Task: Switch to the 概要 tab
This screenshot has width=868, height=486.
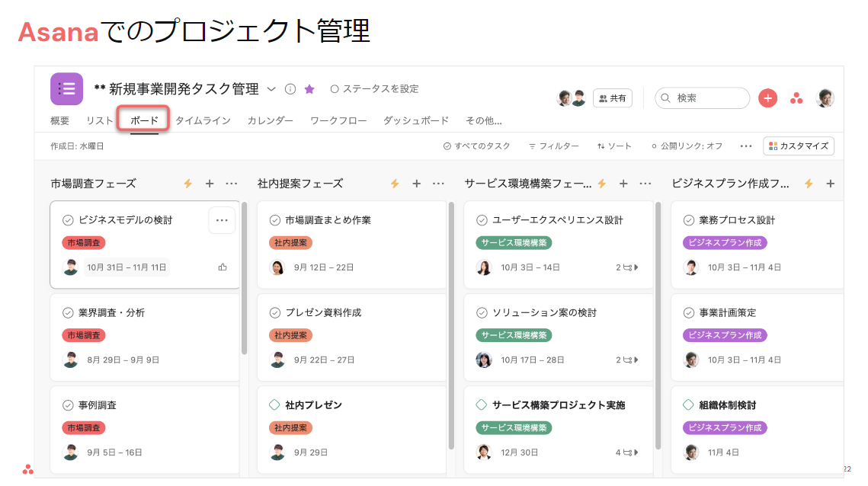Action: coord(59,120)
